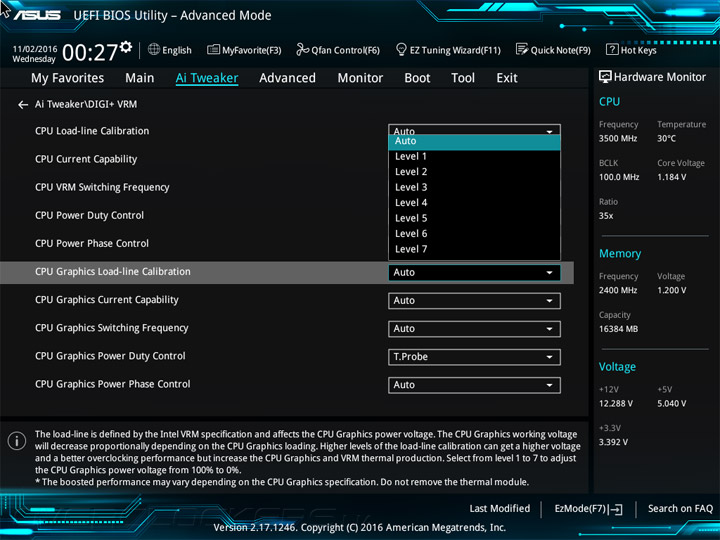
Task: Choose Level 4 option
Action: [x=474, y=203]
